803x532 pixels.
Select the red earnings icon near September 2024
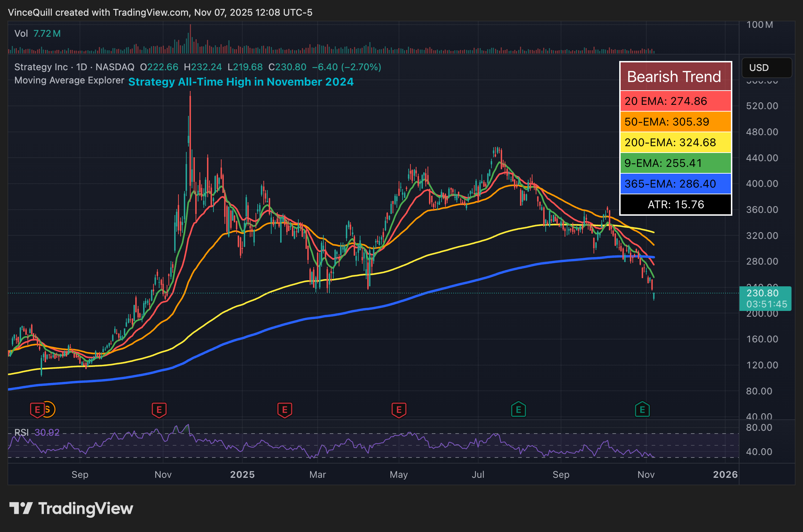37,410
